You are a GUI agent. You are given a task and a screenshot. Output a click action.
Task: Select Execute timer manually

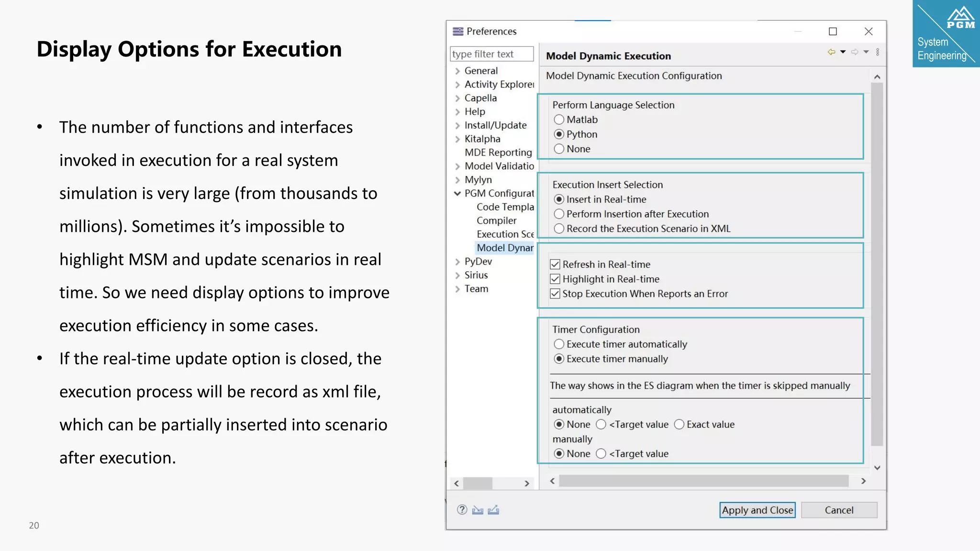tap(559, 359)
